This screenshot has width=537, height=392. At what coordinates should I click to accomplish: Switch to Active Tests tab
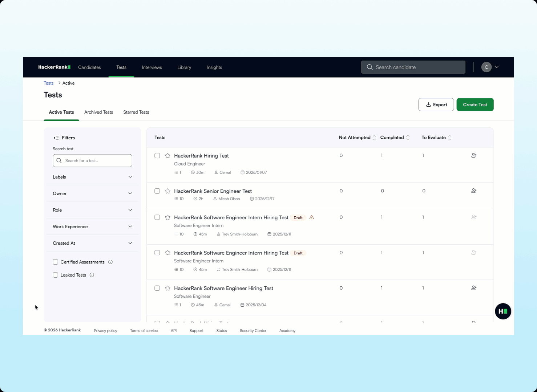pyautogui.click(x=61, y=112)
